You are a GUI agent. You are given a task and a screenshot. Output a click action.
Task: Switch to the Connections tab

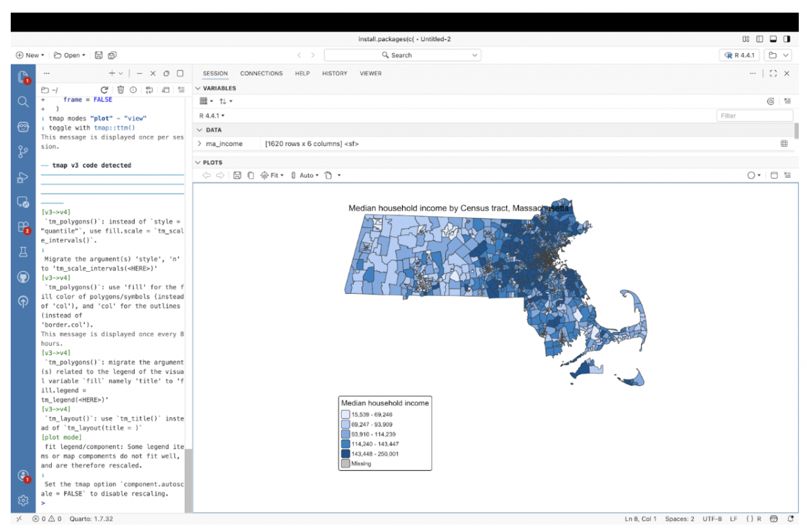click(261, 73)
